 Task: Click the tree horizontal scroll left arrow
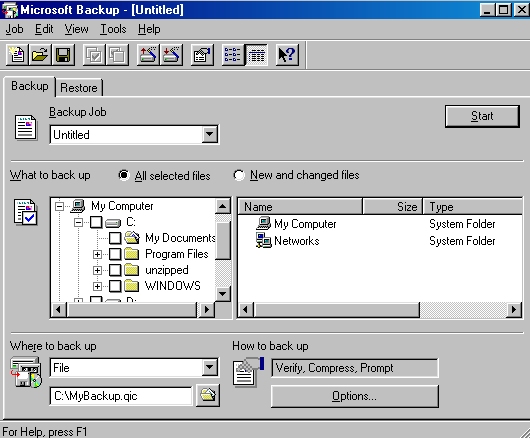(59, 310)
